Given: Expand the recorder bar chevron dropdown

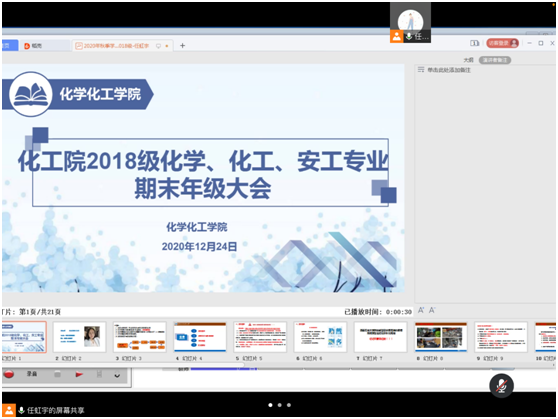Looking at the screenshot, I should tap(117, 375).
